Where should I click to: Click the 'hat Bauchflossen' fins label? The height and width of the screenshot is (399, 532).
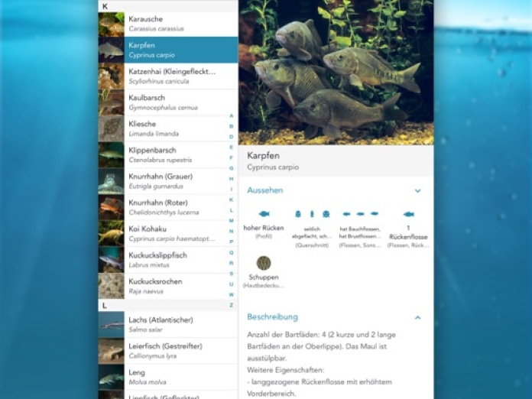coord(360,232)
